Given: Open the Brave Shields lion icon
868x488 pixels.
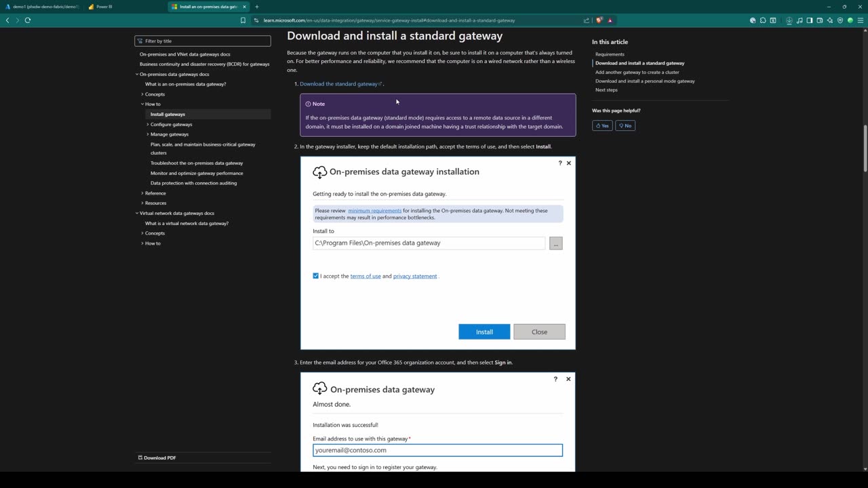Looking at the screenshot, I should click(599, 20).
